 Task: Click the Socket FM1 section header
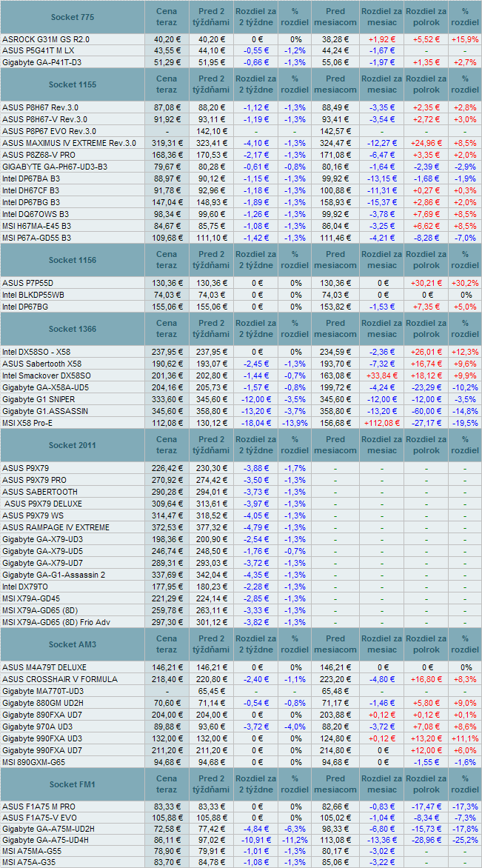[73, 784]
